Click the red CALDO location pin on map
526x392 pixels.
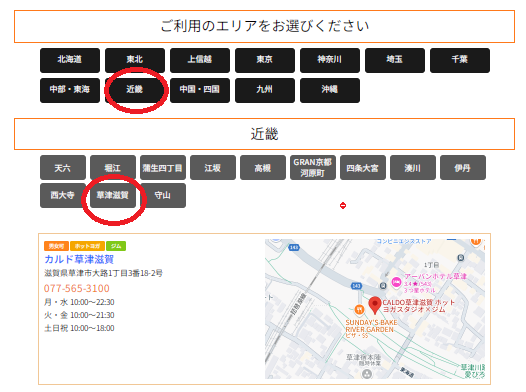coord(374,305)
